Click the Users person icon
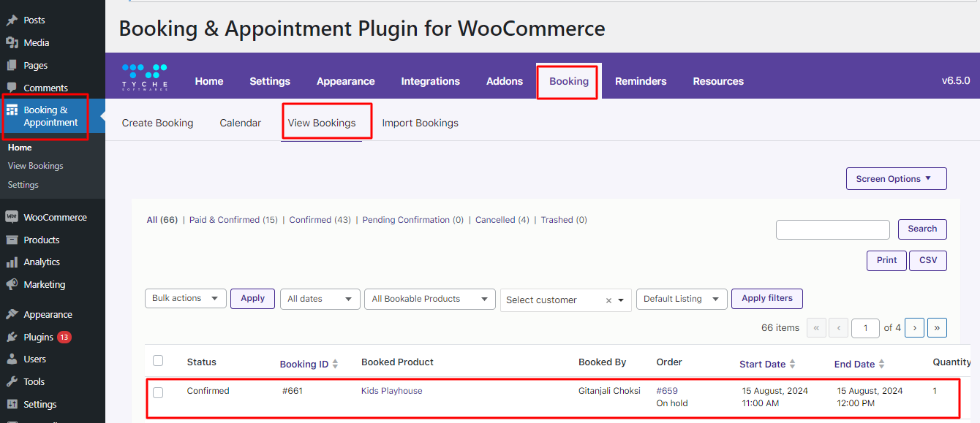Screen dimensions: 980x423 point(12,359)
